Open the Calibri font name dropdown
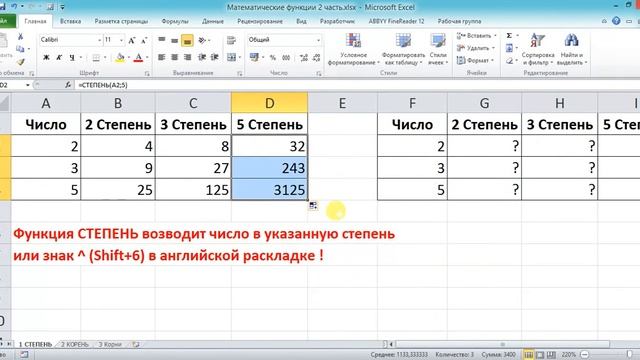This screenshot has width=640, height=360. point(99,40)
